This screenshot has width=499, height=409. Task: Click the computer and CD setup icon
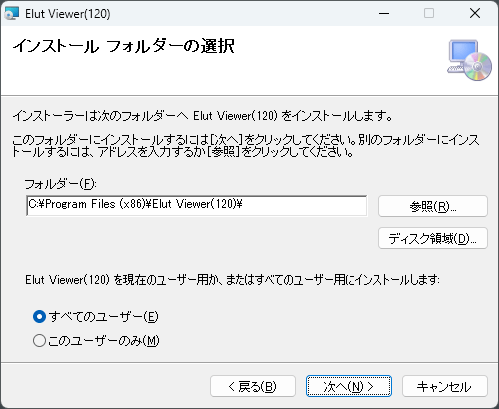(470, 60)
